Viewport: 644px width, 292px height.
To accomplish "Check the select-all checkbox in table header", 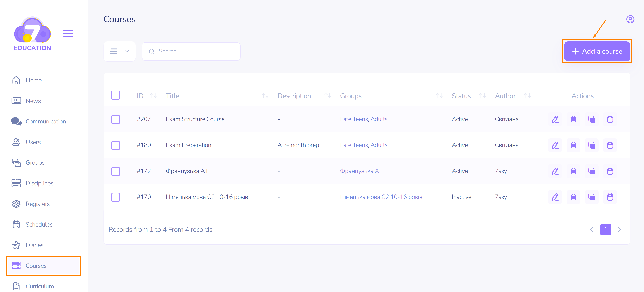I will 116,95.
